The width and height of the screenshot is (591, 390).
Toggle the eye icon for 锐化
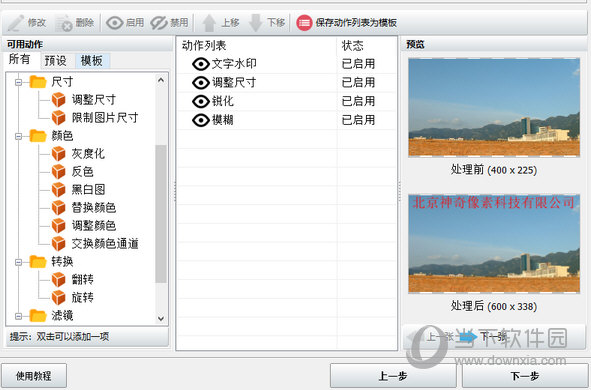coord(201,101)
